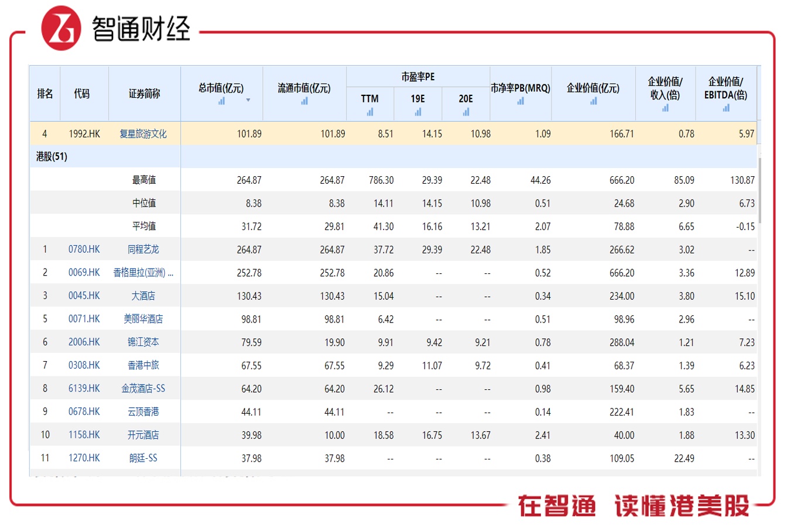The height and width of the screenshot is (532, 794).
Task: Select the 8.51 TTM value for 1992.HK
Action: click(x=386, y=134)
